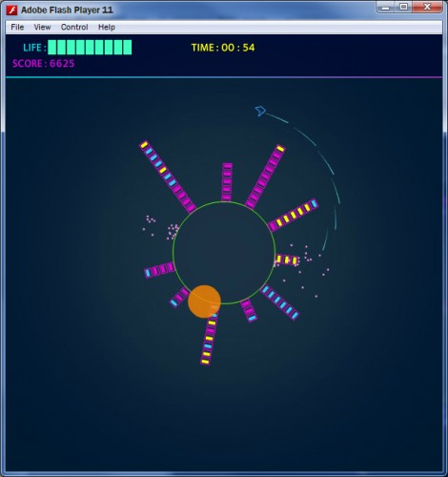
Task: Minimize the Flash Player window
Action: coord(386,8)
